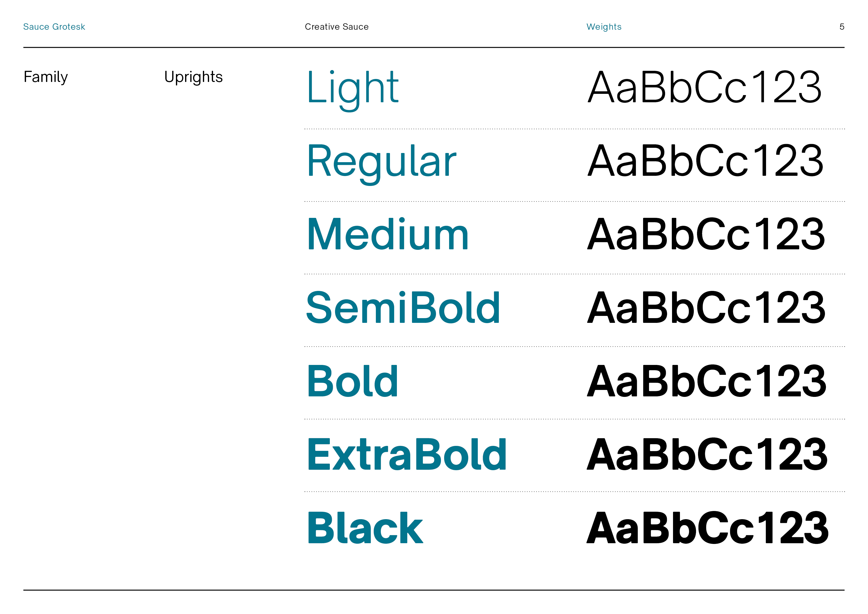This screenshot has height=614, width=868.
Task: Click the Light weight name
Action: tap(353, 89)
